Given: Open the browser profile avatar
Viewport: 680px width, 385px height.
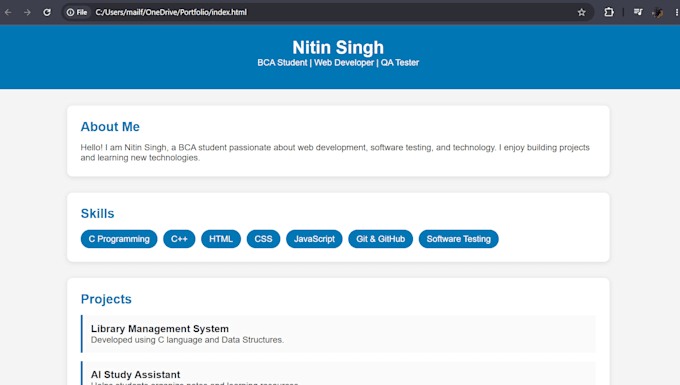Looking at the screenshot, I should (x=657, y=12).
